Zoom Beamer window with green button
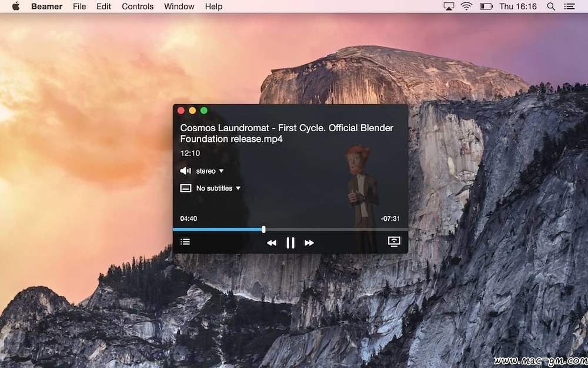Screen dimensions: 588x368 tap(204, 111)
